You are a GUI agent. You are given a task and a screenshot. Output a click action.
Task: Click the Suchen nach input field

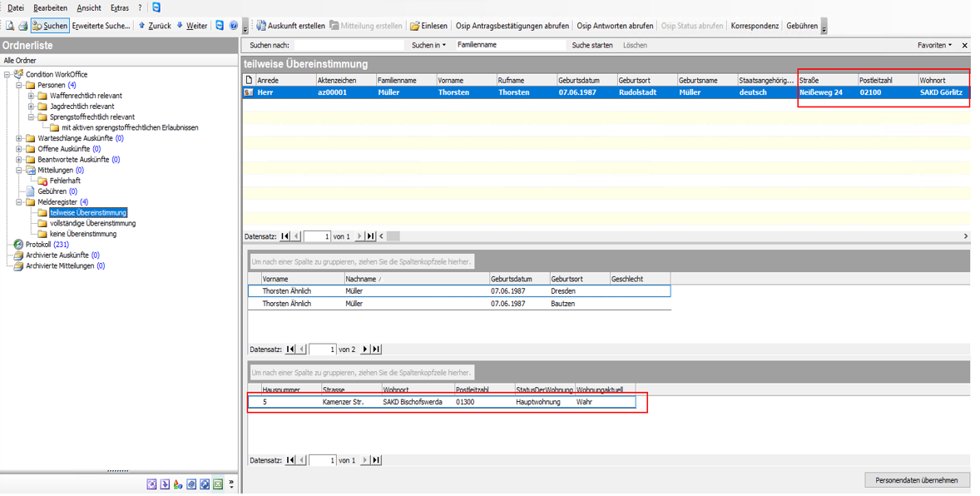coord(349,46)
